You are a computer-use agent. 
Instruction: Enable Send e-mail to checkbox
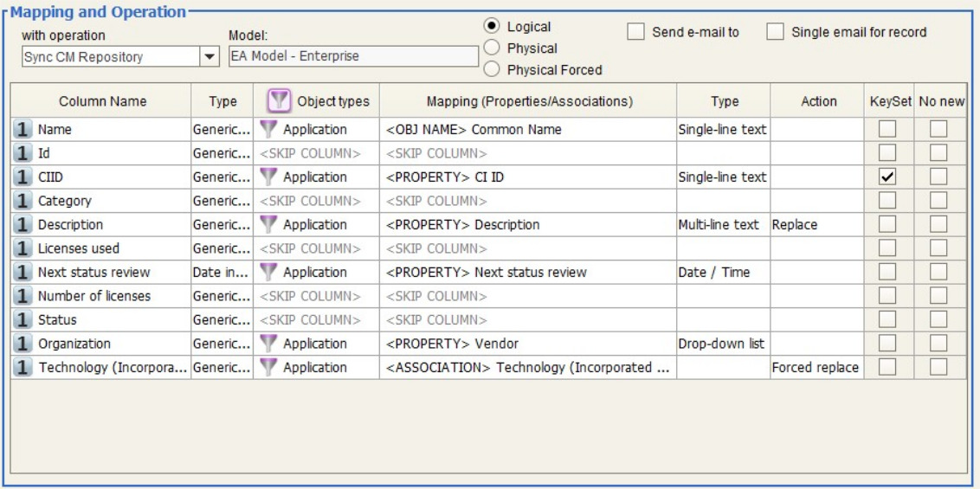[x=635, y=32]
